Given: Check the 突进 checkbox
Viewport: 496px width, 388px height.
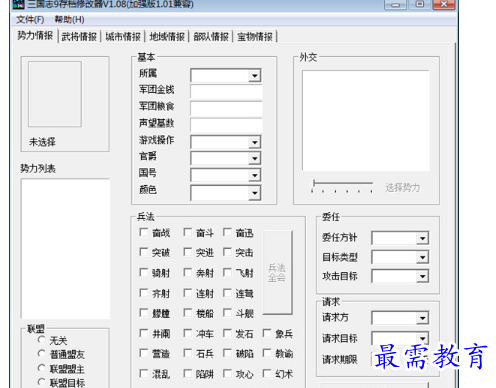Looking at the screenshot, I should pos(188,252).
